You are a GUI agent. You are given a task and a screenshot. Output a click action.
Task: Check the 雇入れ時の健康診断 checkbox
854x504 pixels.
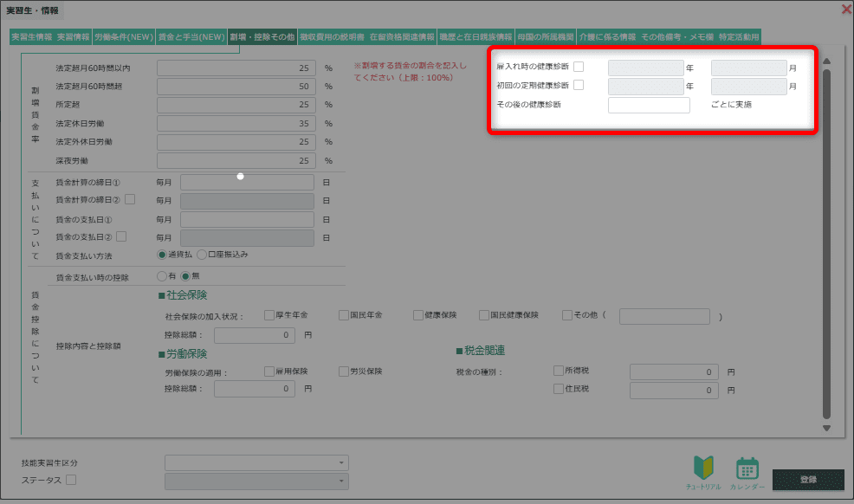[579, 67]
